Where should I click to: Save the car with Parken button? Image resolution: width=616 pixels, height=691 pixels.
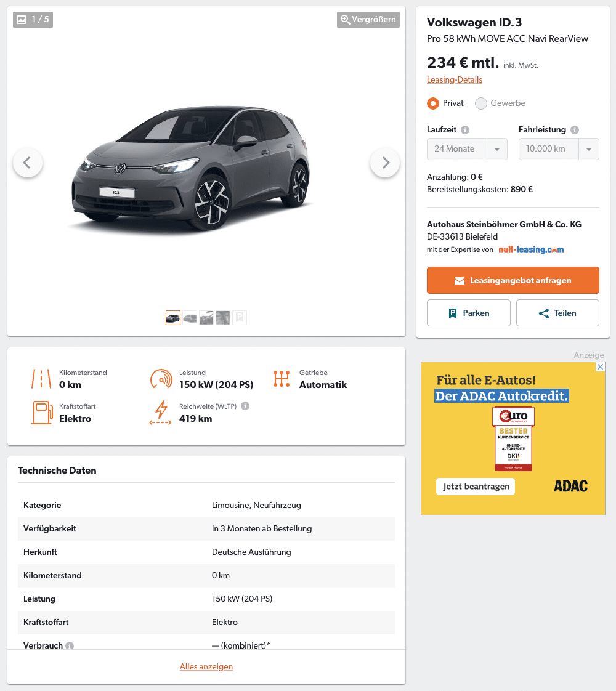tap(468, 313)
